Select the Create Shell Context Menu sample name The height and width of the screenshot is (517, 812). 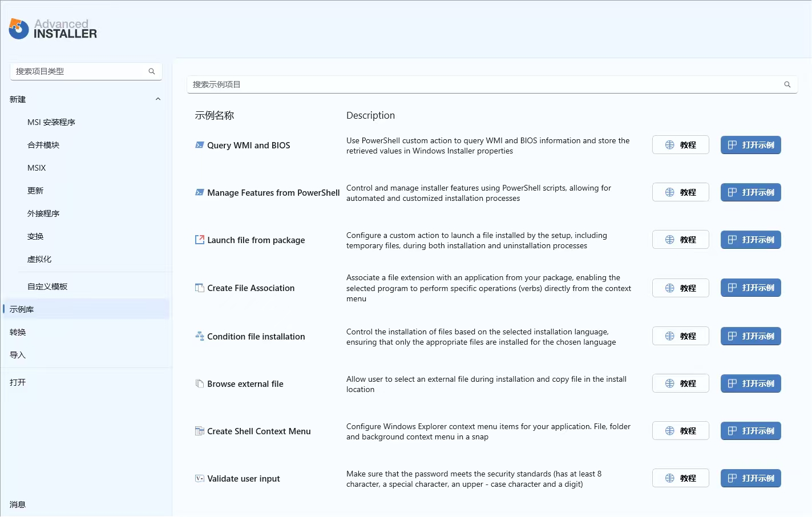[259, 431]
